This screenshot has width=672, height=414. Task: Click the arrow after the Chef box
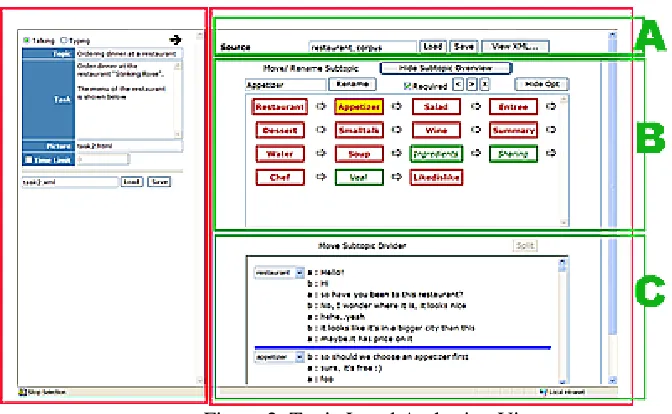(x=321, y=177)
